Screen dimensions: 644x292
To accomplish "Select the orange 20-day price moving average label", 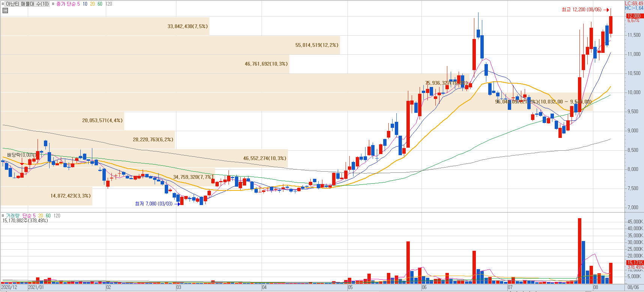I will pos(92,4).
